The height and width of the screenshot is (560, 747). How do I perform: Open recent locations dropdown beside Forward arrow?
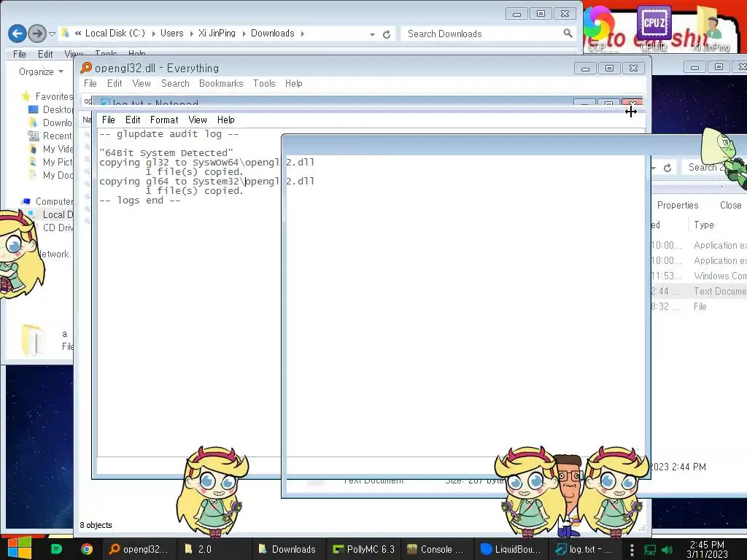pos(52,34)
